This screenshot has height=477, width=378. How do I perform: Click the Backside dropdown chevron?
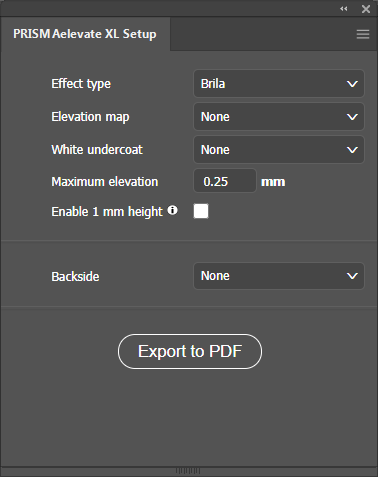pyautogui.click(x=352, y=276)
